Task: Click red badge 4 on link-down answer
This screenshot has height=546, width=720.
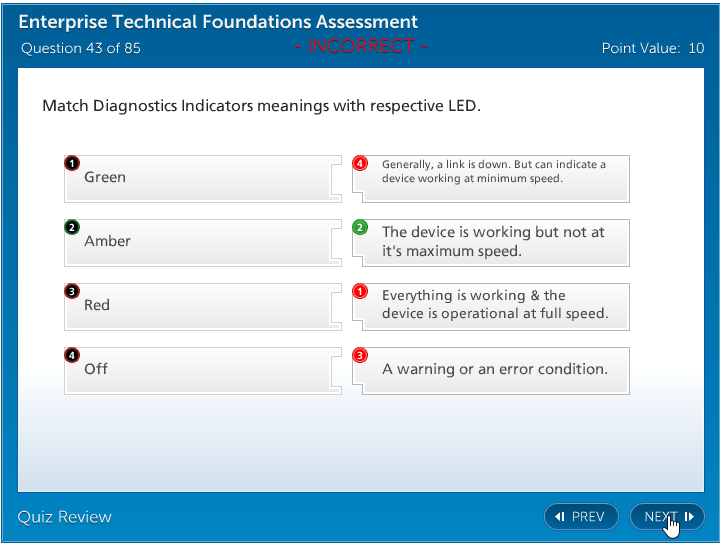Action: [x=361, y=163]
